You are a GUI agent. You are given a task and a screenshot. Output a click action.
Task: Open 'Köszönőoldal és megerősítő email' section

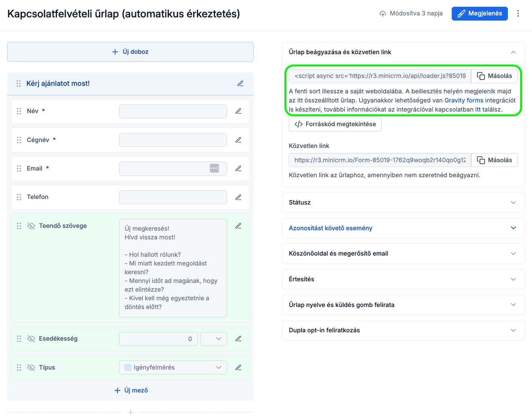403,254
